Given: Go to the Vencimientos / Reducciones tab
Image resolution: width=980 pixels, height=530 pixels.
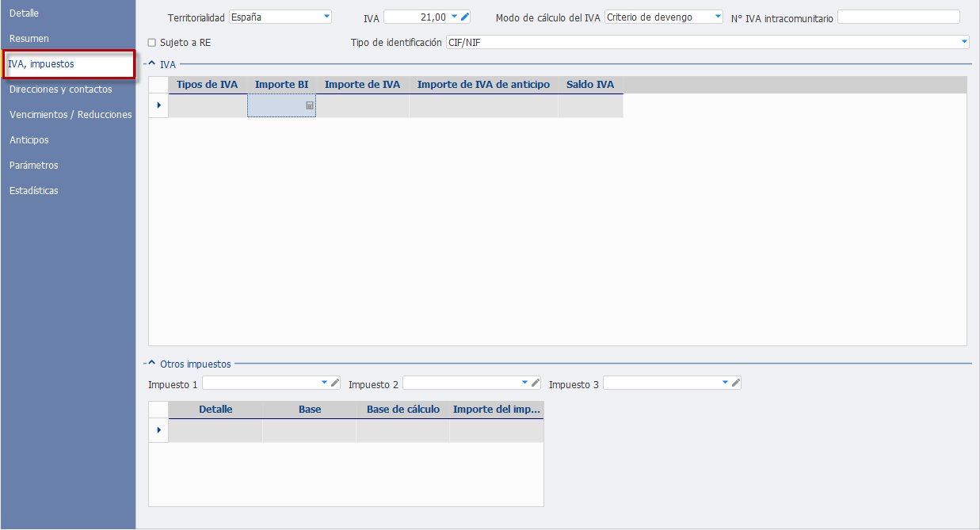Looking at the screenshot, I should 71,115.
